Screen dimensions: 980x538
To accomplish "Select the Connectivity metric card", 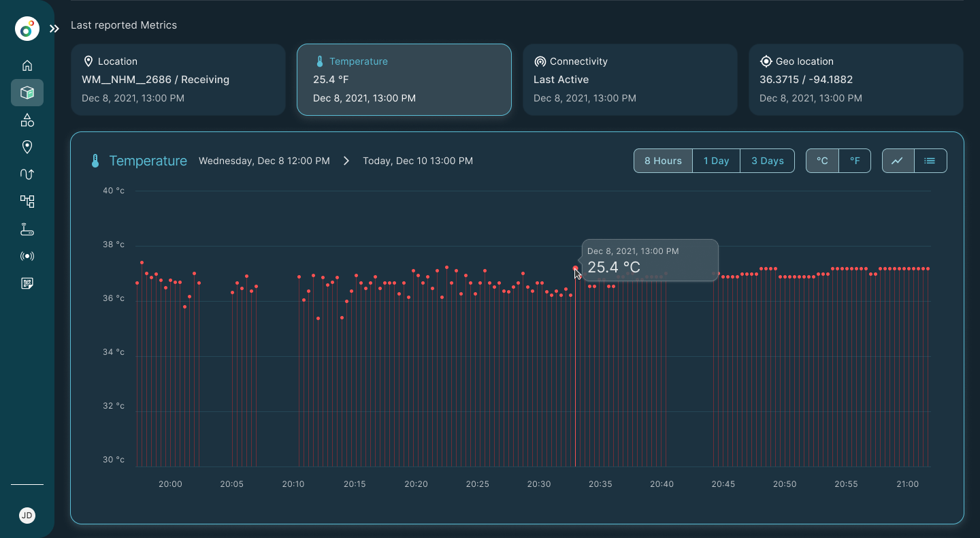I will coord(630,80).
